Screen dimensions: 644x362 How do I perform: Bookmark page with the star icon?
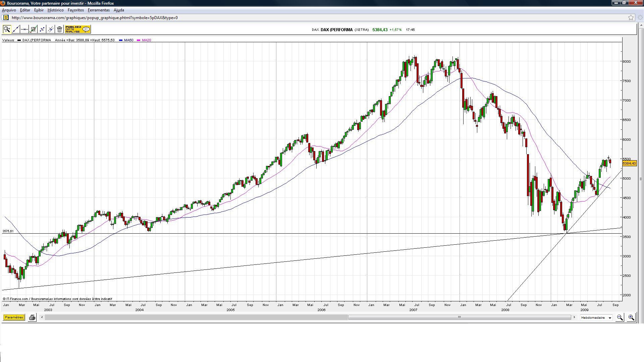click(631, 18)
